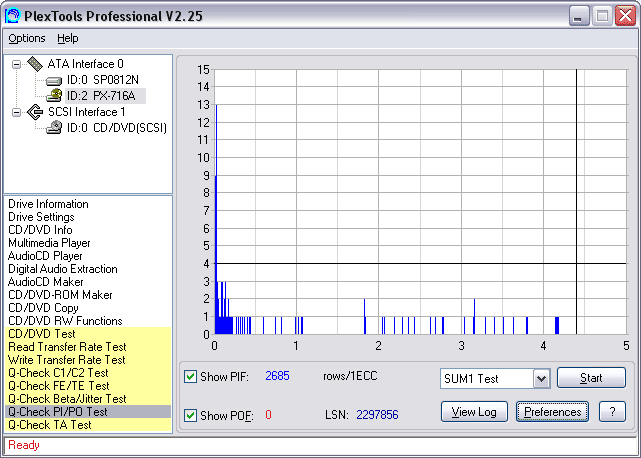
Task: Click the drive icon beside CD/DVD(SCSI)
Action: tap(54, 128)
